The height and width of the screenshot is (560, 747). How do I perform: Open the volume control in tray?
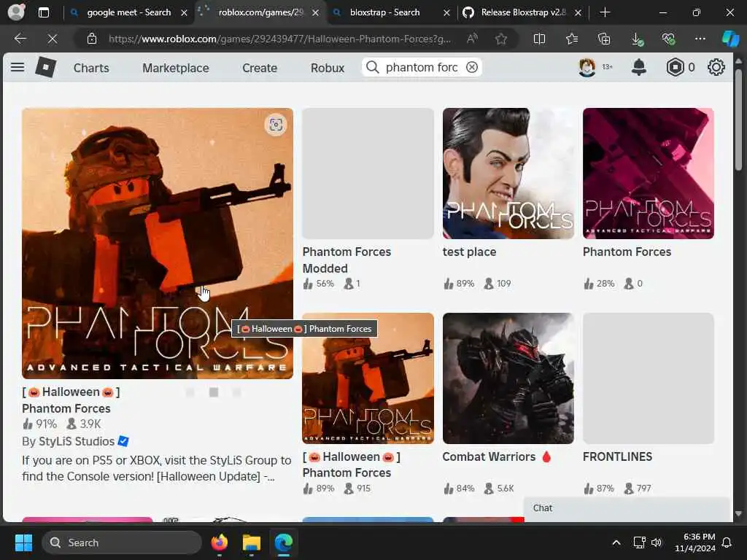coord(657,542)
